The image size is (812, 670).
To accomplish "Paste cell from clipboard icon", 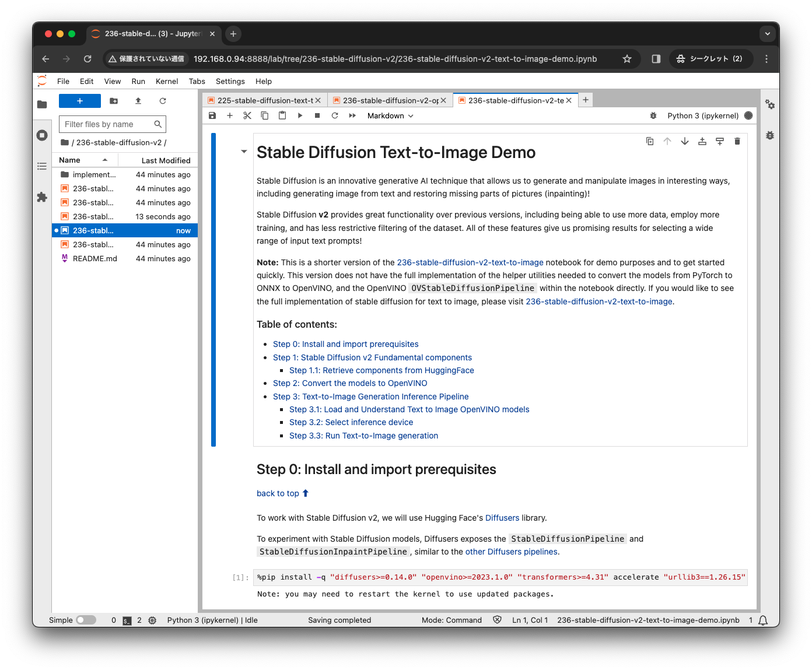I will coord(282,115).
